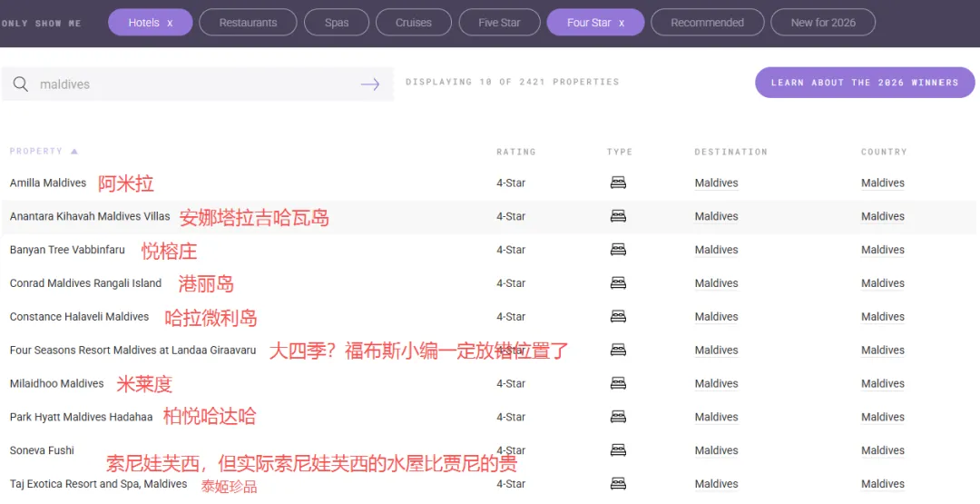Click the PROPERTY column sort arrow

pyautogui.click(x=74, y=152)
